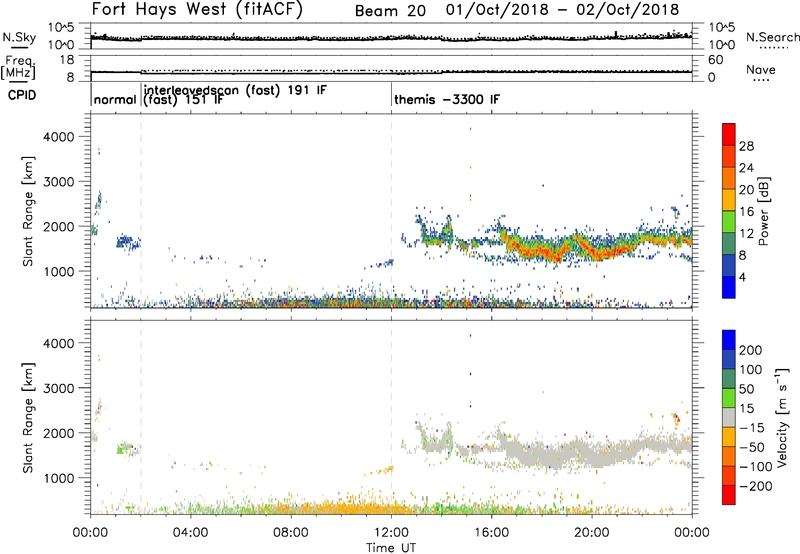This screenshot has width=800, height=554.
Task: Click the '16:00' time axis label
Action: click(x=491, y=533)
